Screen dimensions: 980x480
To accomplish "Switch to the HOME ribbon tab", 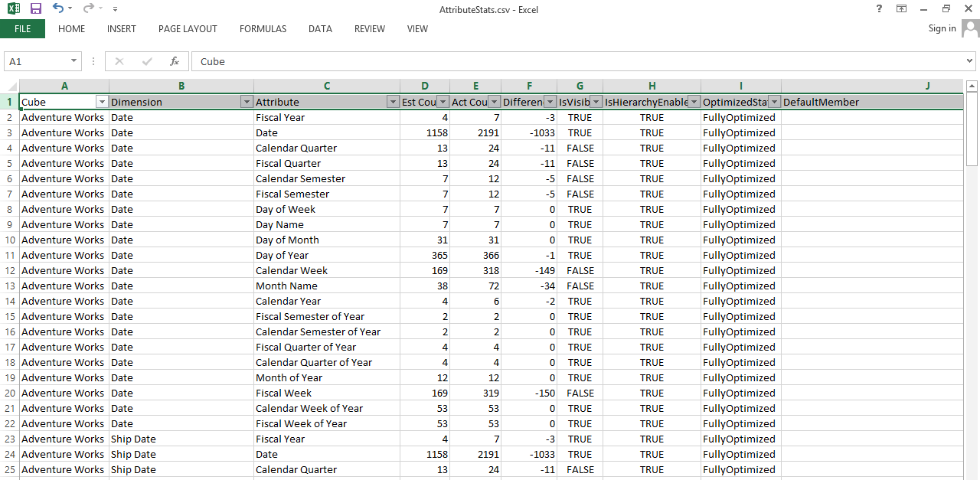I will 72,29.
